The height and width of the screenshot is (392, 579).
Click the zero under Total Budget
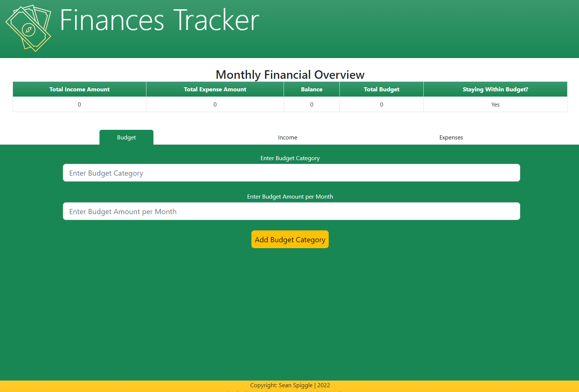[x=381, y=104]
